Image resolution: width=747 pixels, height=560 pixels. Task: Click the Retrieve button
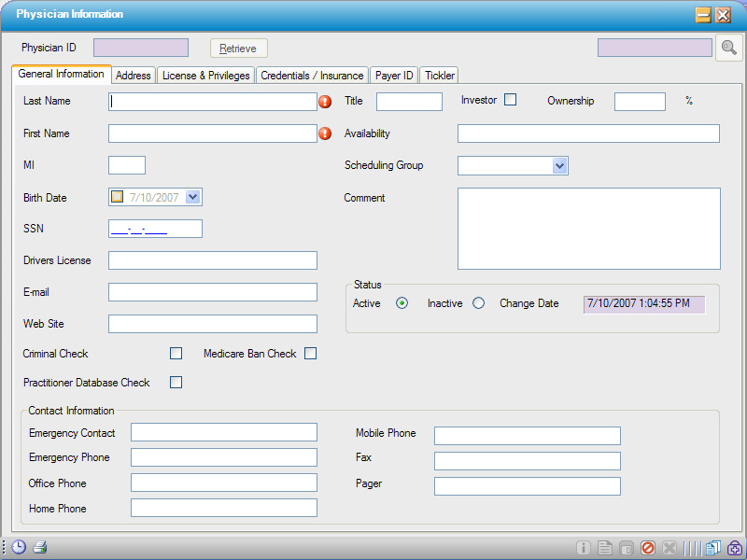[239, 47]
